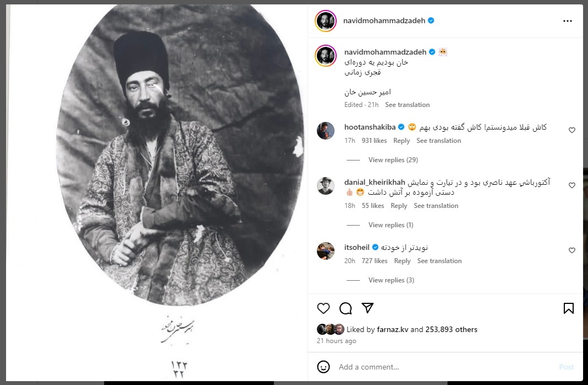Open the three-dot more options menu
Viewport: 588px width, 385px height.
coord(568,20)
